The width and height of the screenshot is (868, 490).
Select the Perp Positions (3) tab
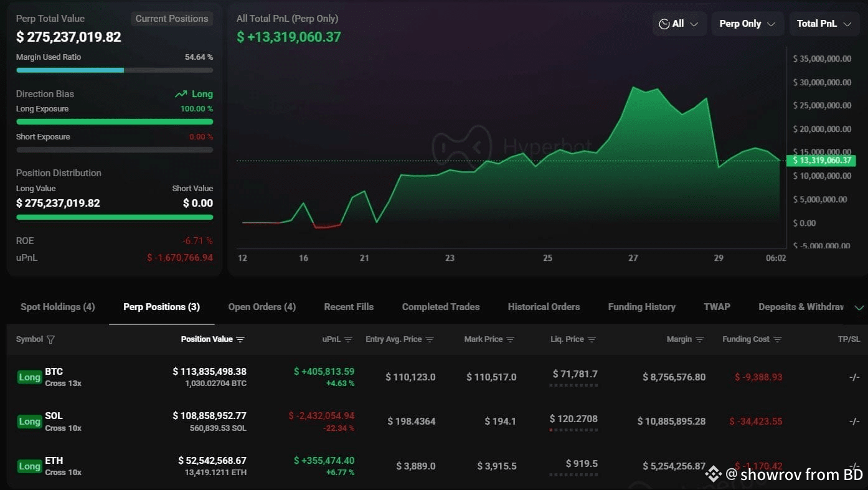click(x=162, y=307)
